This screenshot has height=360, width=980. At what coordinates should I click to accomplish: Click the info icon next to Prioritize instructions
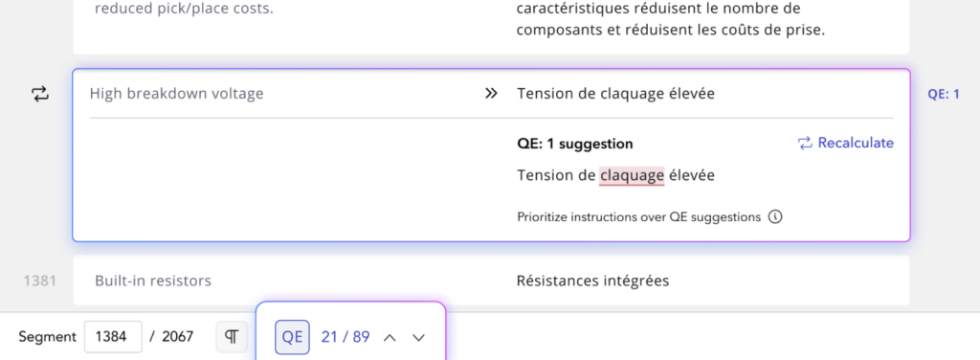[775, 217]
